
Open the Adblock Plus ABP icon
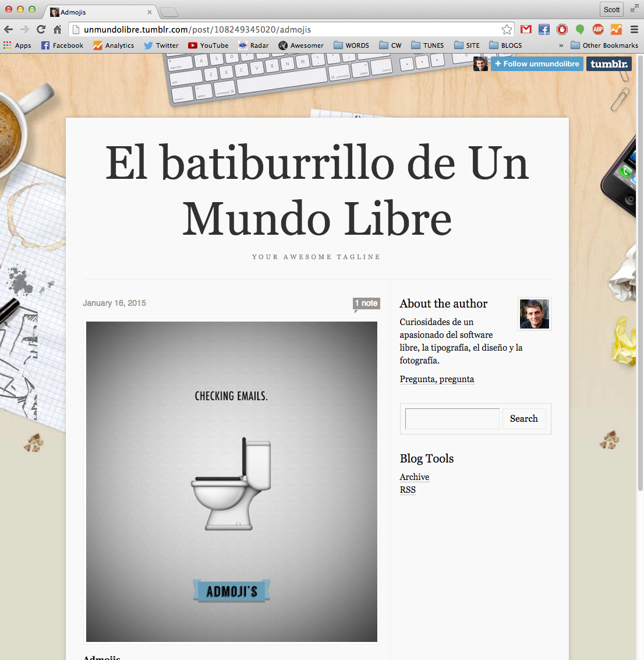[x=598, y=29]
